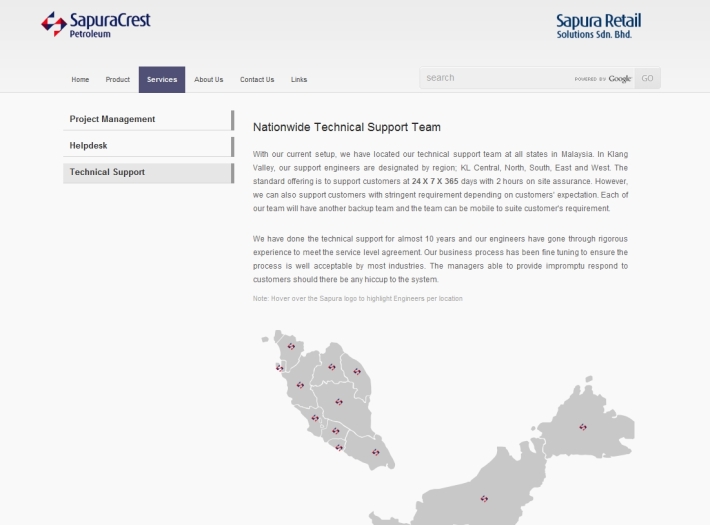
Task: Focus the Google search input field
Action: (x=495, y=78)
